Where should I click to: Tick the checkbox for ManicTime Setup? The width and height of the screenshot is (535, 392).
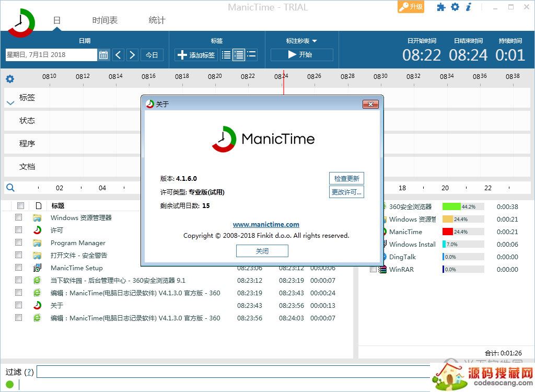19,268
